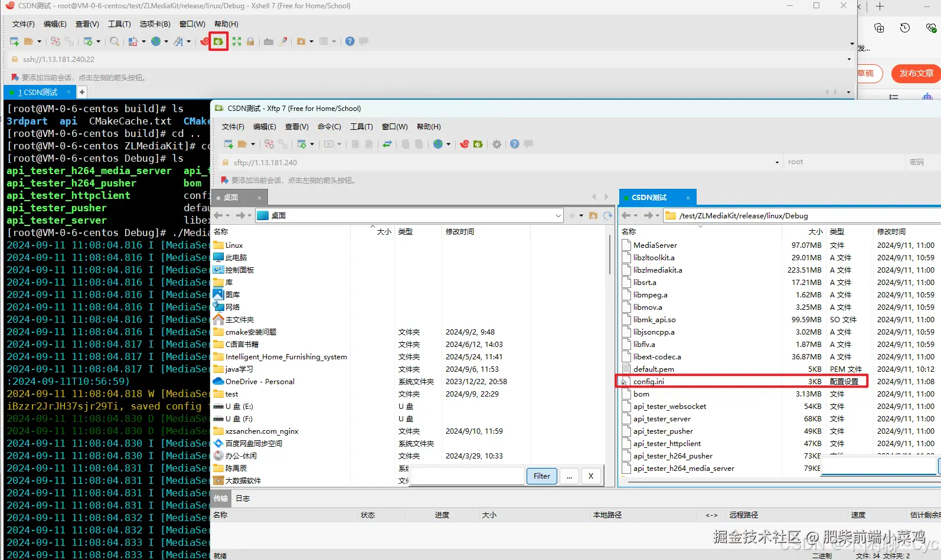The image size is (941, 560).
Task: Click the filter text input field
Action: [x=468, y=476]
